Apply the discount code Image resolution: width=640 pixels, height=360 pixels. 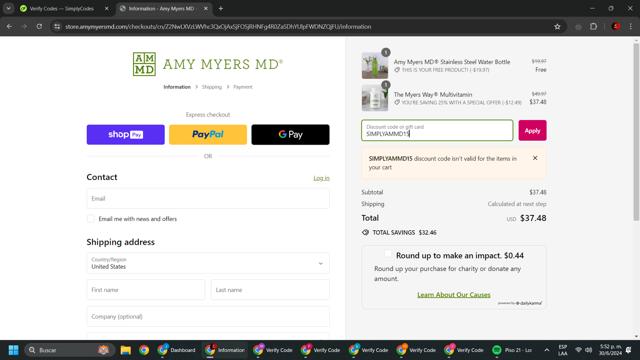click(x=532, y=131)
